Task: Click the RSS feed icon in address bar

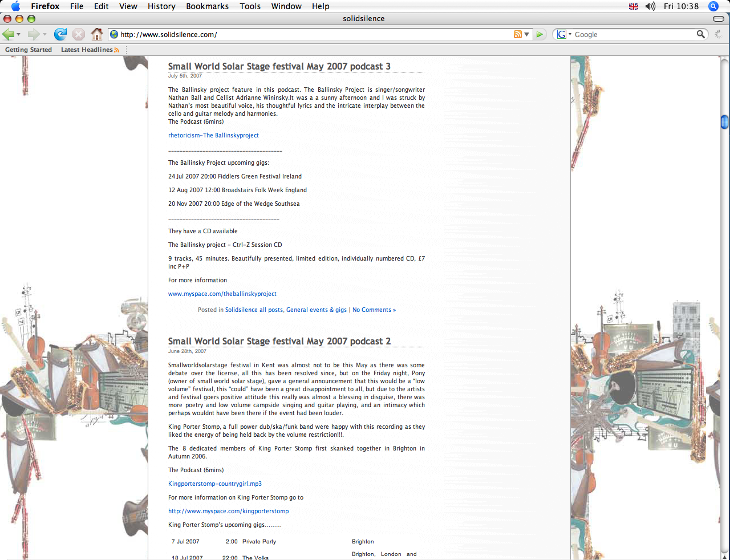Action: pyautogui.click(x=517, y=34)
